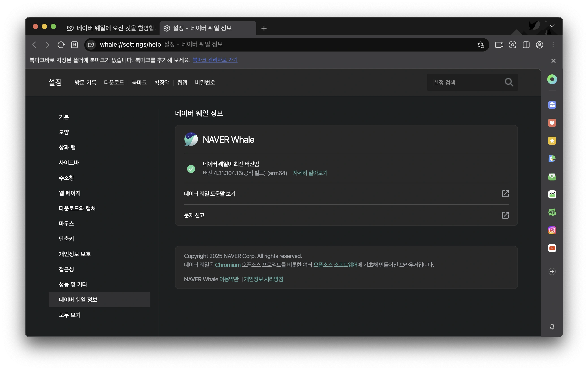Select 접근성 in settings sidebar
The width and height of the screenshot is (588, 370).
(99, 269)
